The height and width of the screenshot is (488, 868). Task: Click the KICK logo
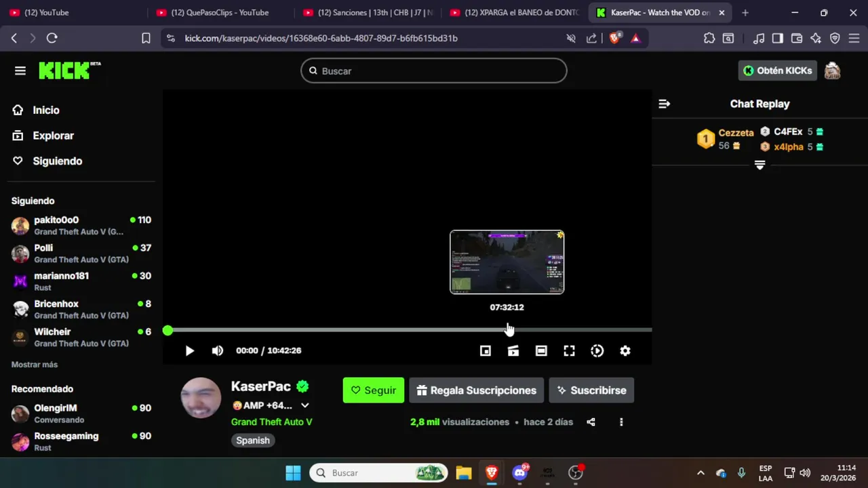pyautogui.click(x=69, y=70)
